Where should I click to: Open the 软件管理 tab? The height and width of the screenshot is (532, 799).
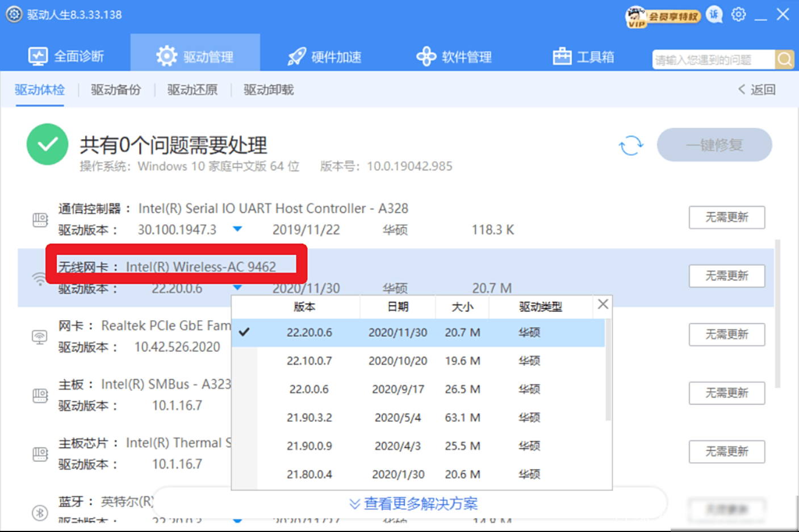pyautogui.click(x=454, y=56)
